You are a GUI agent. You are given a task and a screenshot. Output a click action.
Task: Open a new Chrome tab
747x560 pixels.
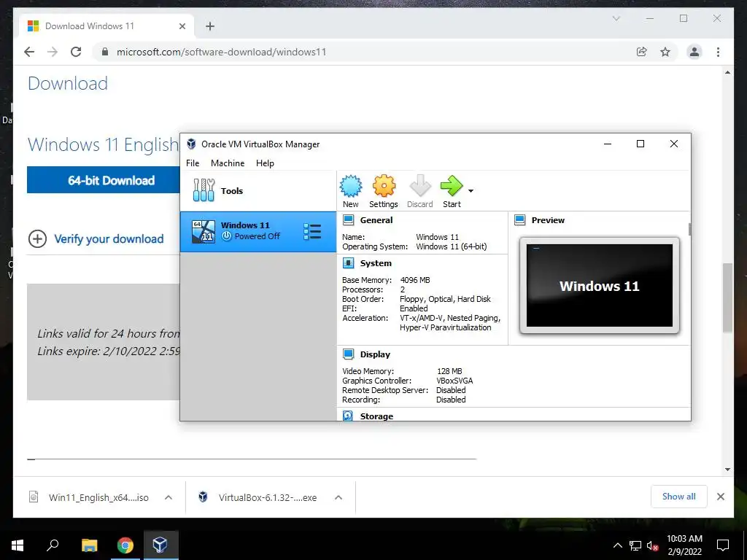pos(210,26)
